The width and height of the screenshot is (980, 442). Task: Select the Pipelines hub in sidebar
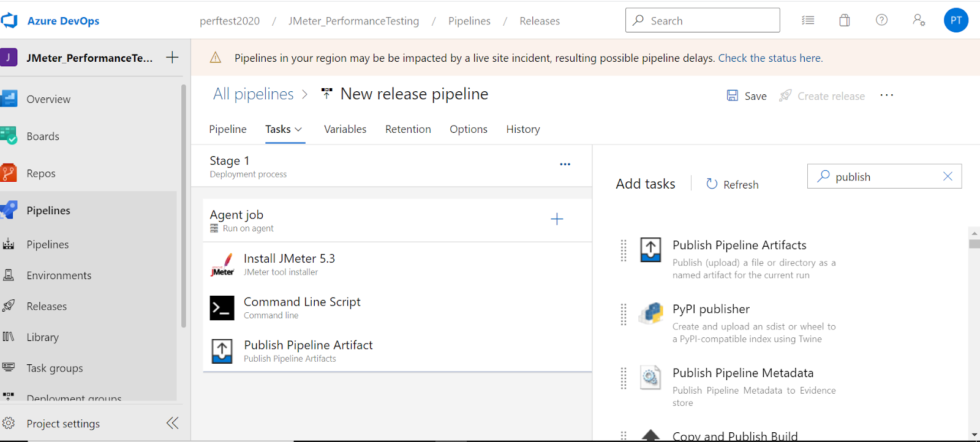[x=48, y=211]
